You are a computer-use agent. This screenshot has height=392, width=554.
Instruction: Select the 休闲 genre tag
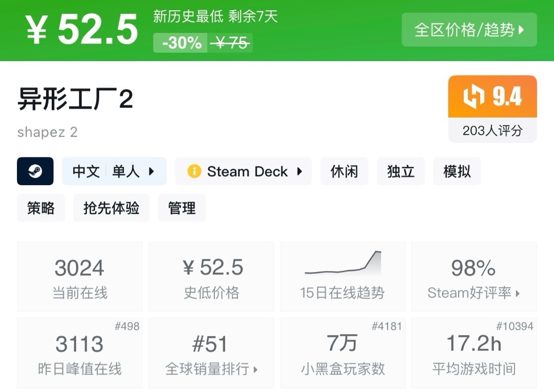pyautogui.click(x=344, y=171)
